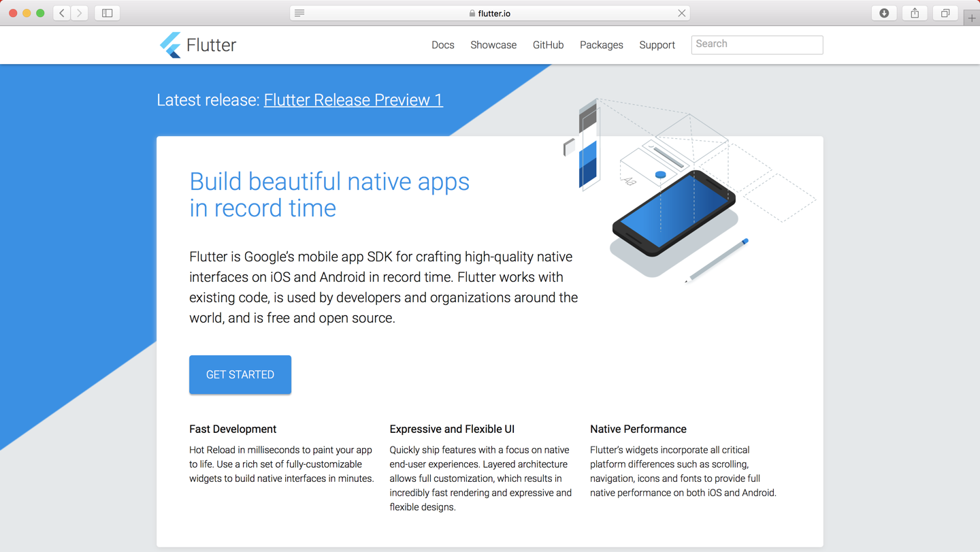Click the GET STARTED button
Screen dimensions: 980x552
(240, 374)
